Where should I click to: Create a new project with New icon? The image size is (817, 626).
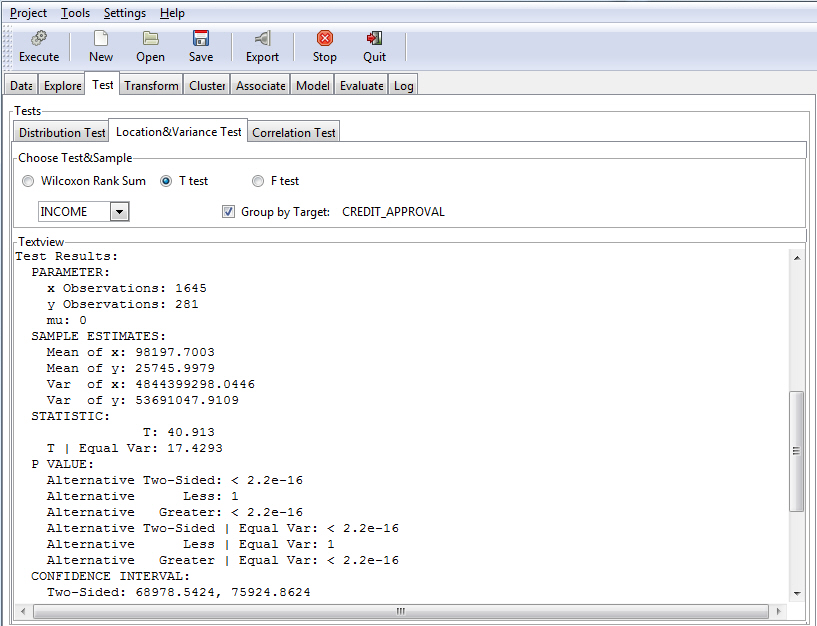[101, 38]
